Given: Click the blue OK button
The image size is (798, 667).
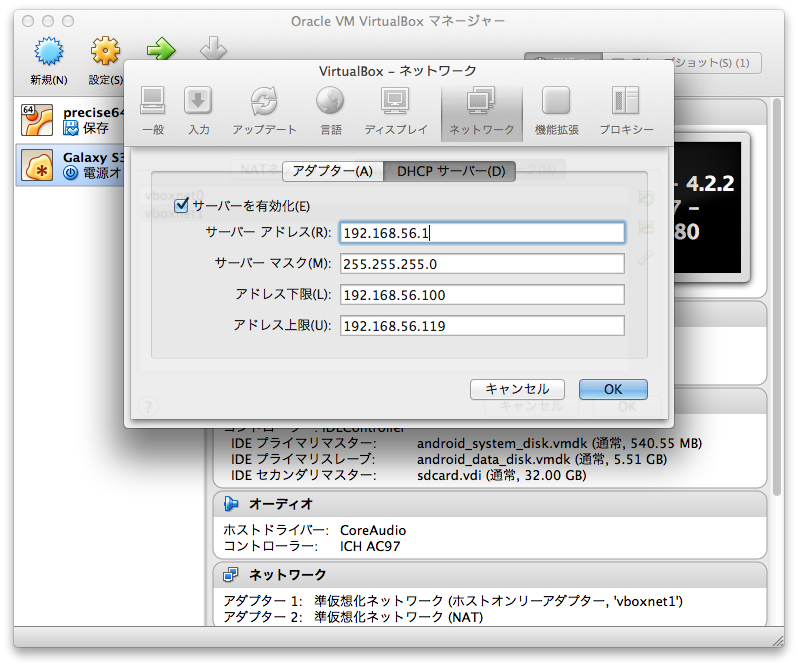Looking at the screenshot, I should coord(613,389).
